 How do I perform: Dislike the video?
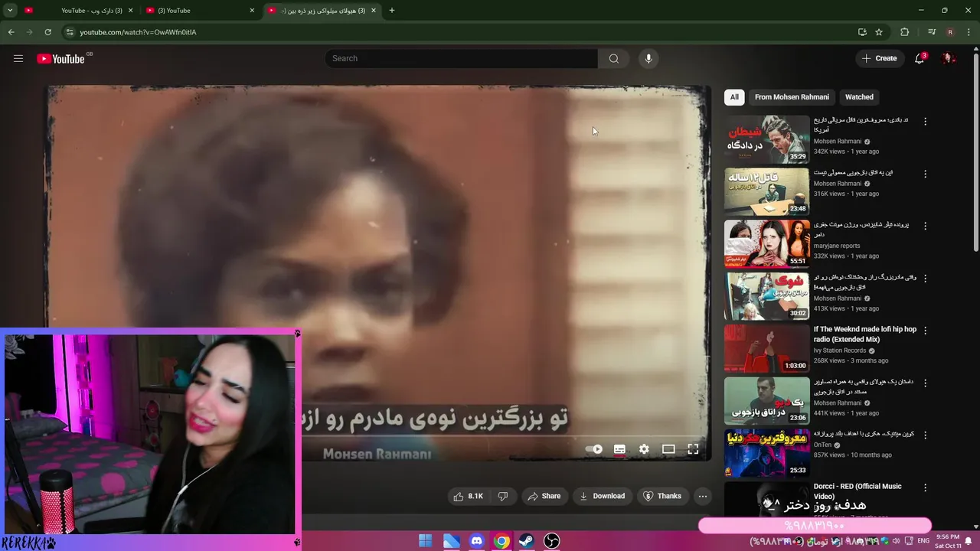(x=503, y=496)
